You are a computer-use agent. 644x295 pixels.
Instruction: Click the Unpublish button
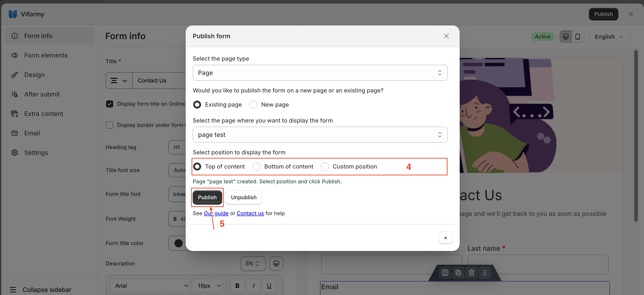(244, 197)
